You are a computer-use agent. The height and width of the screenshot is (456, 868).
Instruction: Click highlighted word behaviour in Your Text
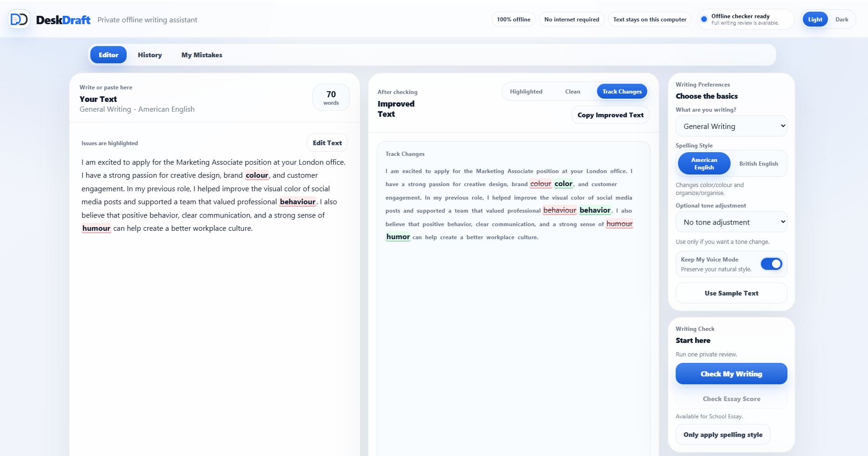298,202
